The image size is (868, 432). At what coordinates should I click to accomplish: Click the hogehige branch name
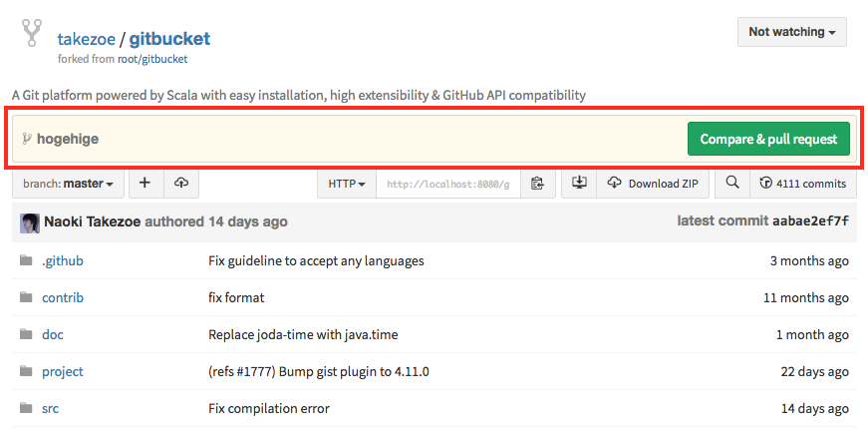pos(68,140)
